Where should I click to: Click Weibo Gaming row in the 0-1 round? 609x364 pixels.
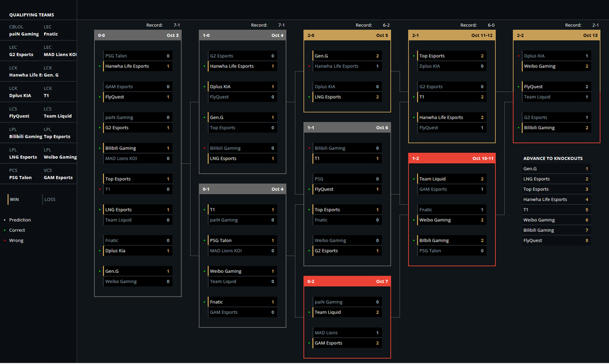[242, 271]
